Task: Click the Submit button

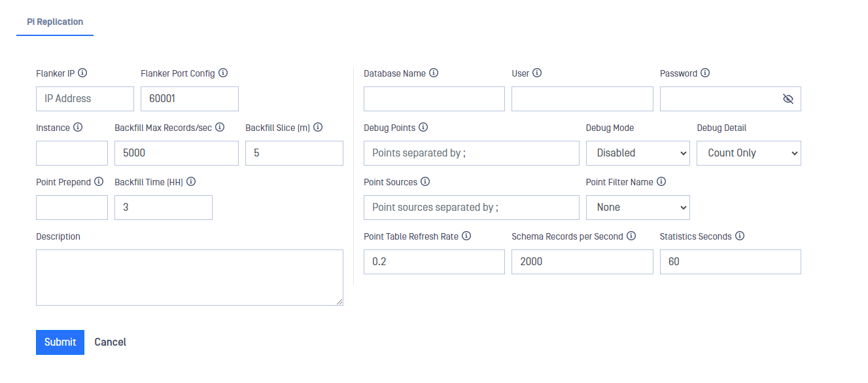Action: point(60,342)
